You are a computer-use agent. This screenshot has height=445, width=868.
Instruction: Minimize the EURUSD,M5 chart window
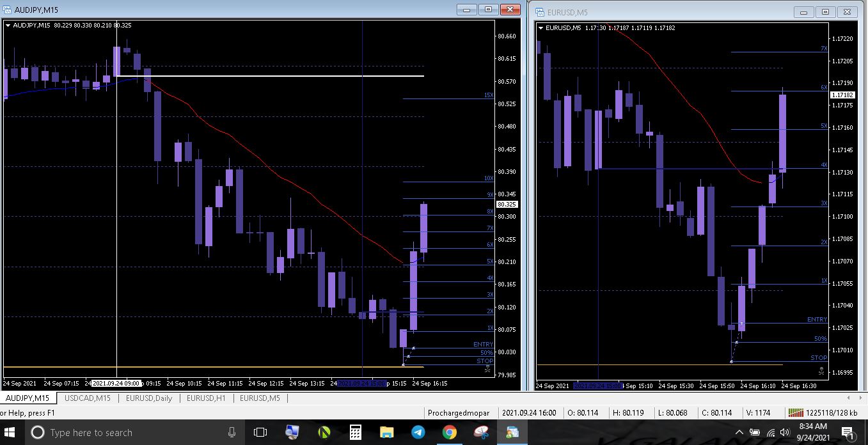(805, 12)
